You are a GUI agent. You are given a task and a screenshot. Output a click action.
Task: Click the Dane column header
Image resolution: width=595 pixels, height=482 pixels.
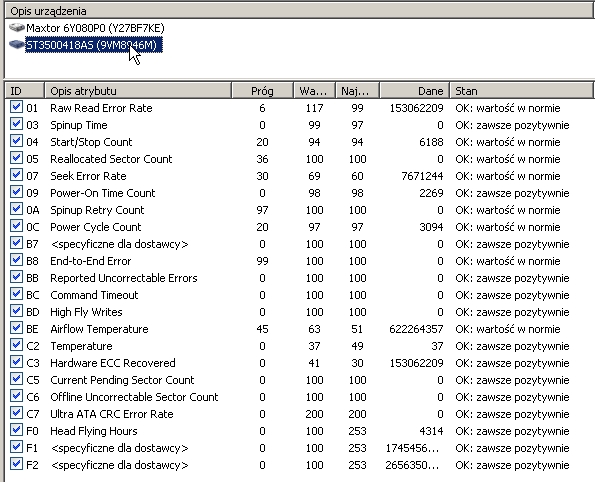tap(415, 91)
